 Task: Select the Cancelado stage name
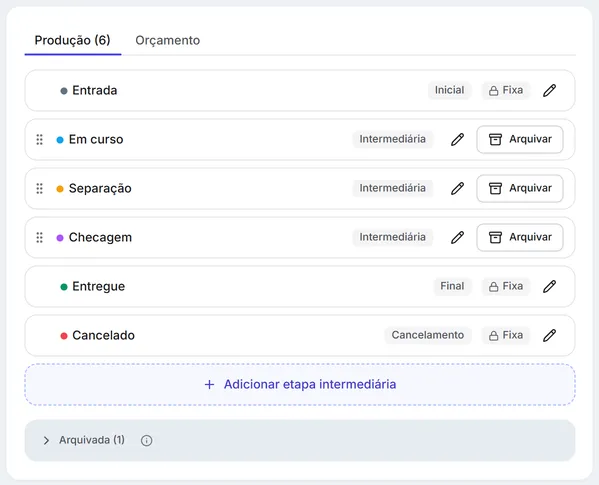(104, 335)
